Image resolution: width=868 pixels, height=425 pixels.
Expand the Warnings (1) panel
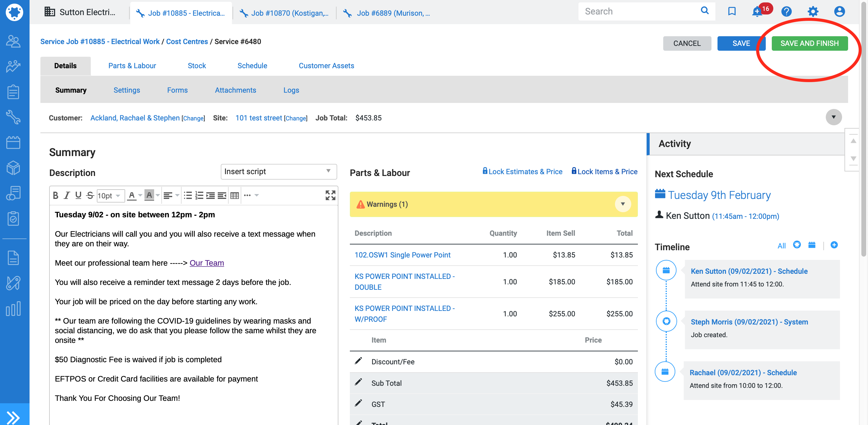(x=623, y=204)
